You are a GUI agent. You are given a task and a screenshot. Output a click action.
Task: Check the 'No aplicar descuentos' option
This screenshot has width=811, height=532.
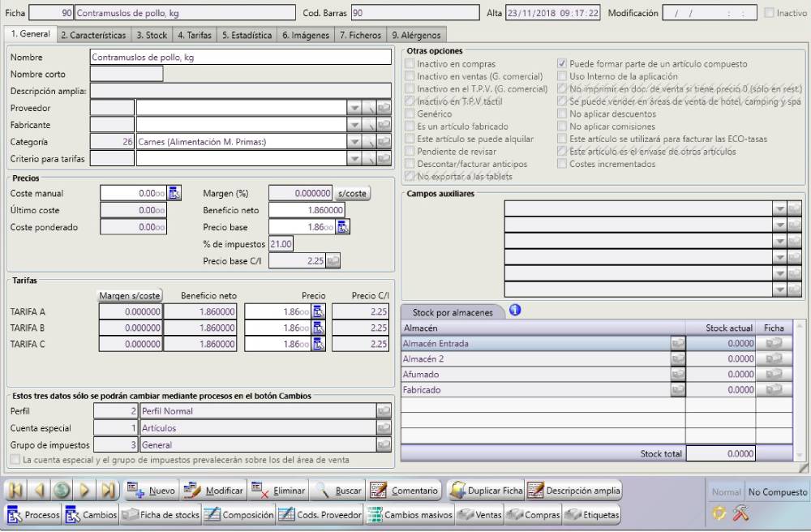point(562,114)
